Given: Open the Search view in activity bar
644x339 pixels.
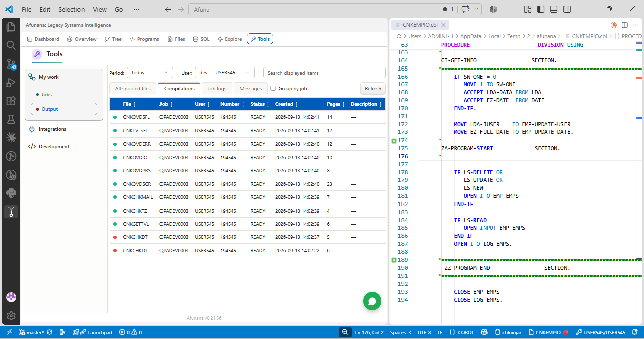Looking at the screenshot, I should 11,45.
